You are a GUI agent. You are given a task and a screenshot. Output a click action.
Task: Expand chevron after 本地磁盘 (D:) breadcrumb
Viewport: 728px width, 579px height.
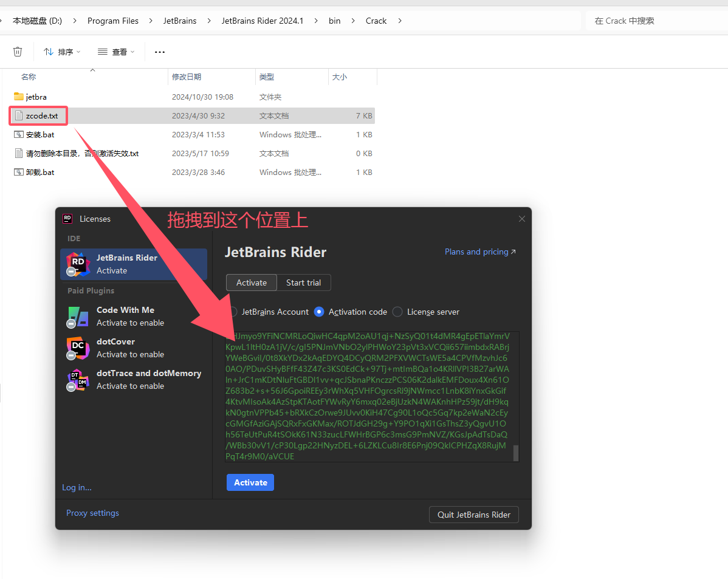tap(75, 21)
